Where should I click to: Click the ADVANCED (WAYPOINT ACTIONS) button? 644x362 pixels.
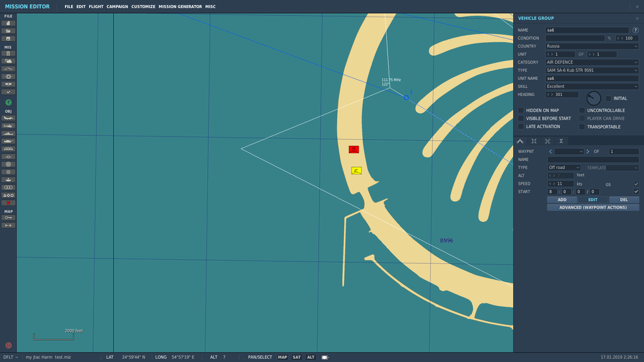(x=592, y=207)
